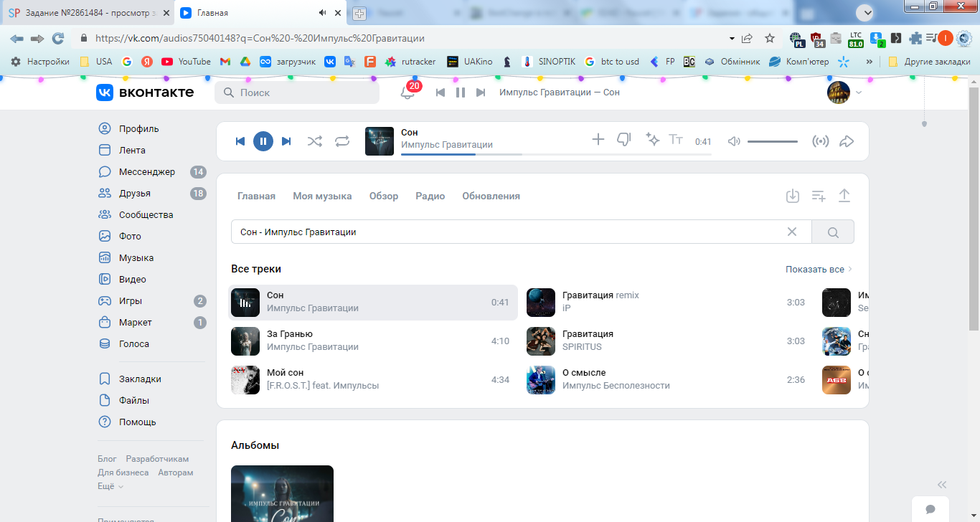980x522 pixels.
Task: Upload audio with the upward arrow icon
Action: 844,196
